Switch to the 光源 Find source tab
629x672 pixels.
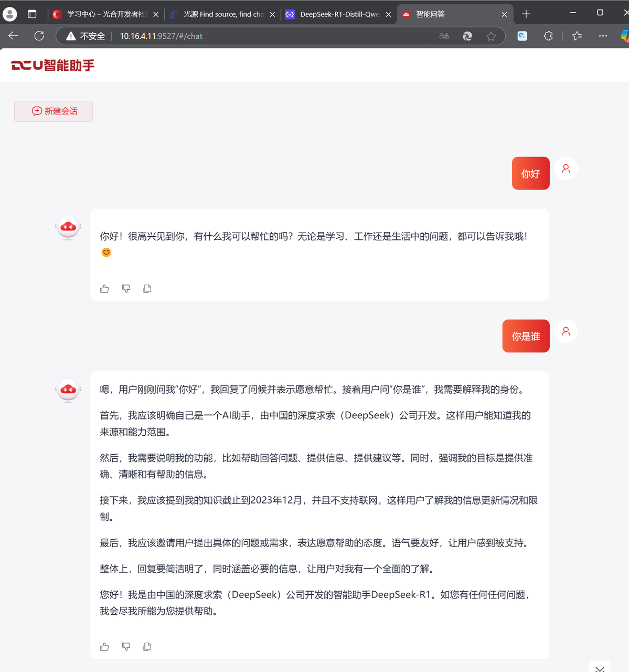pos(222,14)
